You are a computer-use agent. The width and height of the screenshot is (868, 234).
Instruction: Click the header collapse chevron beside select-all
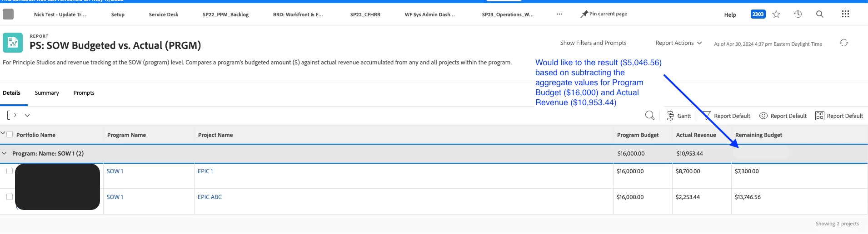point(3,133)
